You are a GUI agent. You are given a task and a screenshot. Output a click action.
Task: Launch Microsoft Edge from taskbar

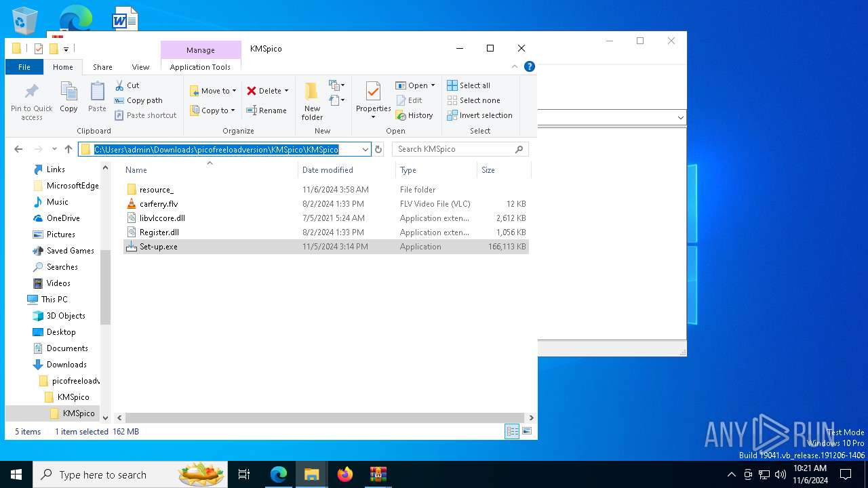tap(279, 474)
